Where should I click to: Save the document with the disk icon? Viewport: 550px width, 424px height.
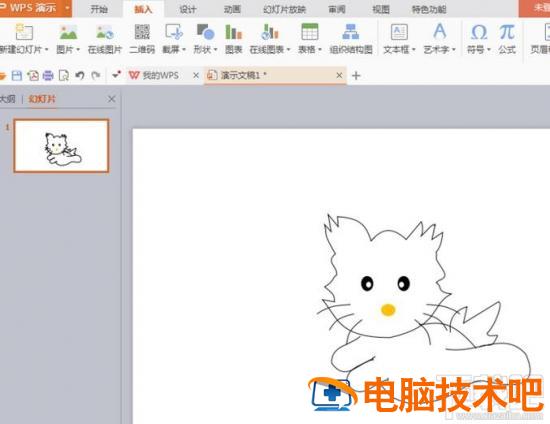coord(17,75)
